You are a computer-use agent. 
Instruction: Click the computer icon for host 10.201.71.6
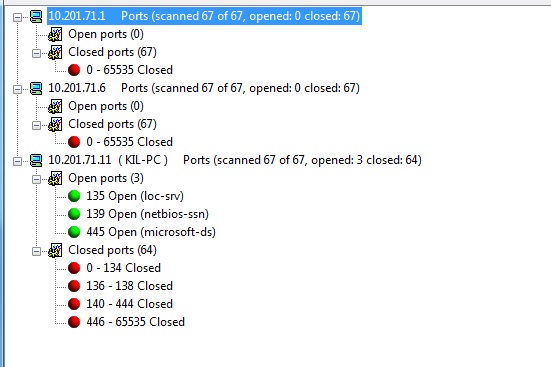click(36, 88)
